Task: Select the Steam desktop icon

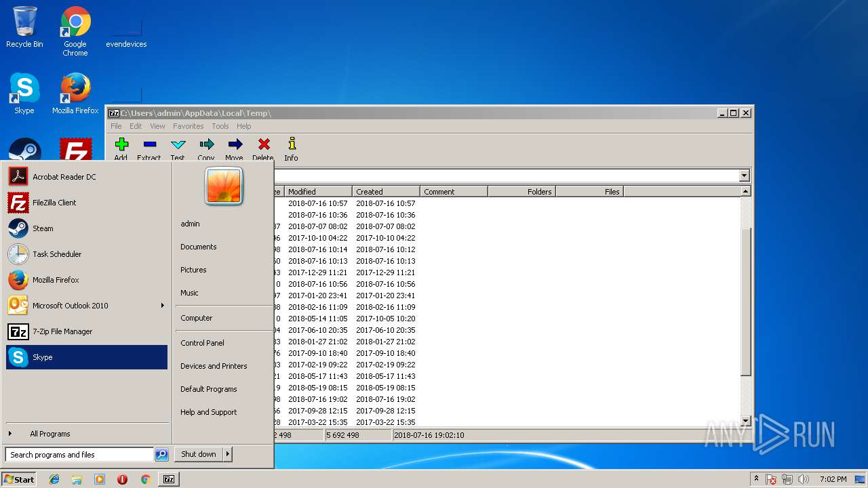Action: point(25,150)
